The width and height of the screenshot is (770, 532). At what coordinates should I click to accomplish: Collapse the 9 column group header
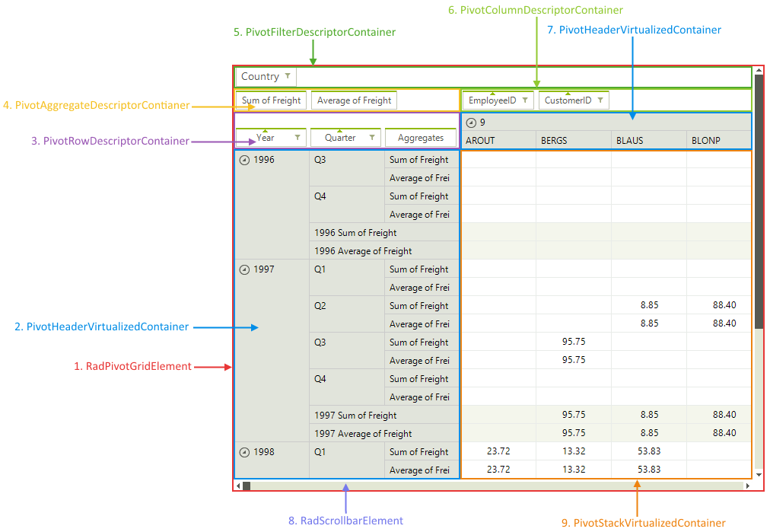470,122
